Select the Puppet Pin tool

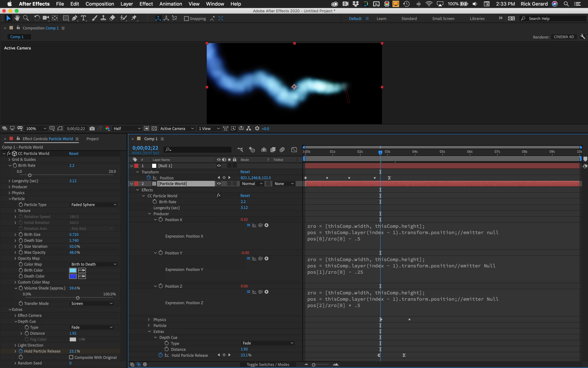click(134, 18)
